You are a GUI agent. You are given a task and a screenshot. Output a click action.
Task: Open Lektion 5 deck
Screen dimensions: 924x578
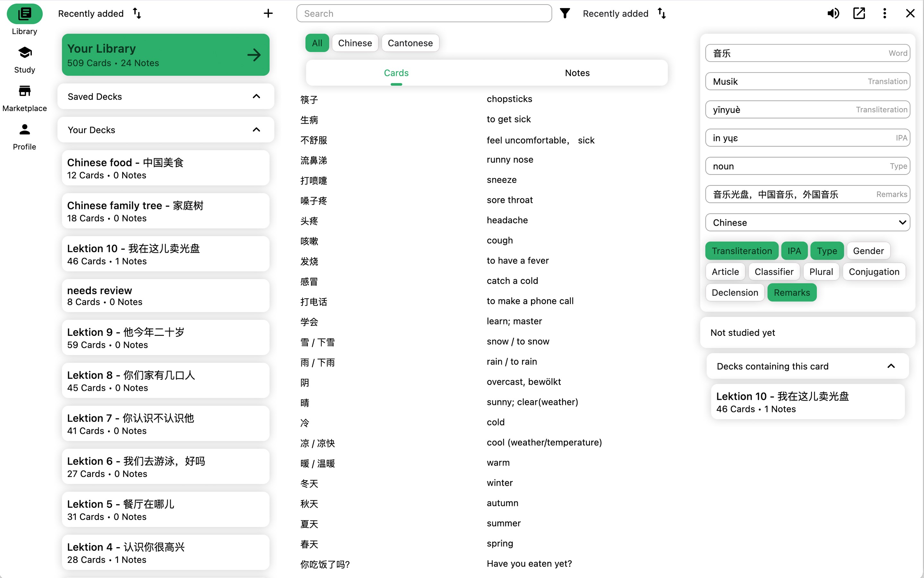click(166, 510)
